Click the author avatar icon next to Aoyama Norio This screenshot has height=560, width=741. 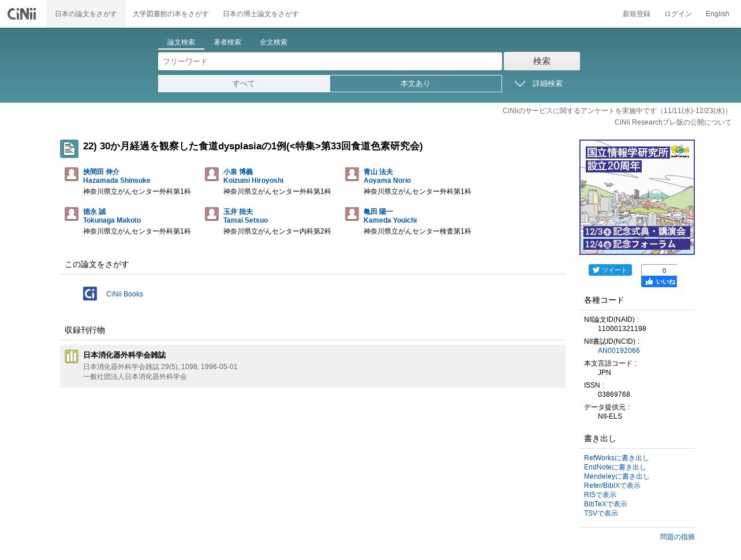click(x=352, y=174)
